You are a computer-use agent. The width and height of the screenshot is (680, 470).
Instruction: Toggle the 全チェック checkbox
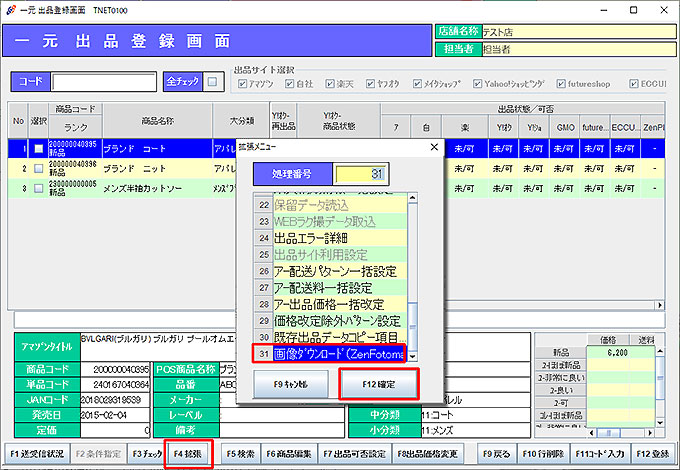click(213, 81)
